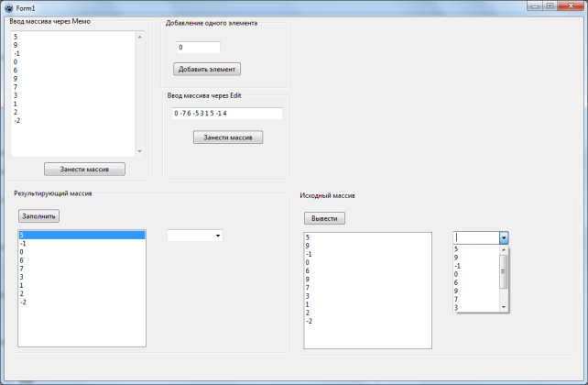588x385 pixels.
Task: Select 0 in the 'Исходный массив' listbox
Action: pos(367,262)
